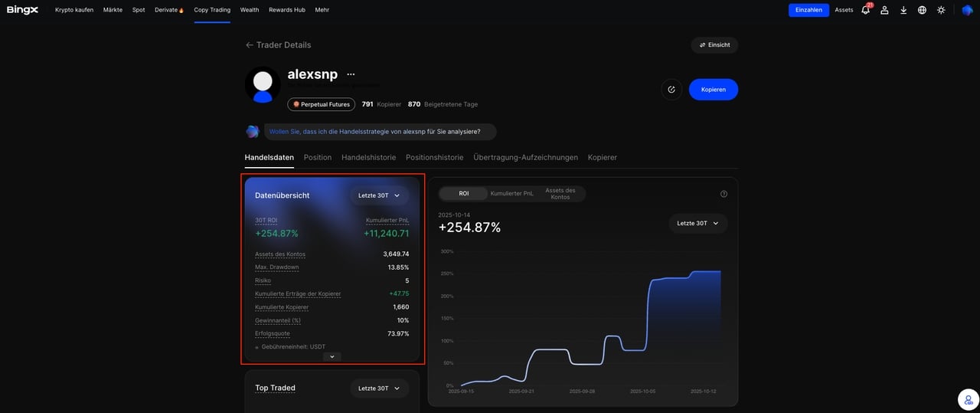Switch chart to Kumulierter PnL
Screen dimensions: 980x413
(x=511, y=194)
